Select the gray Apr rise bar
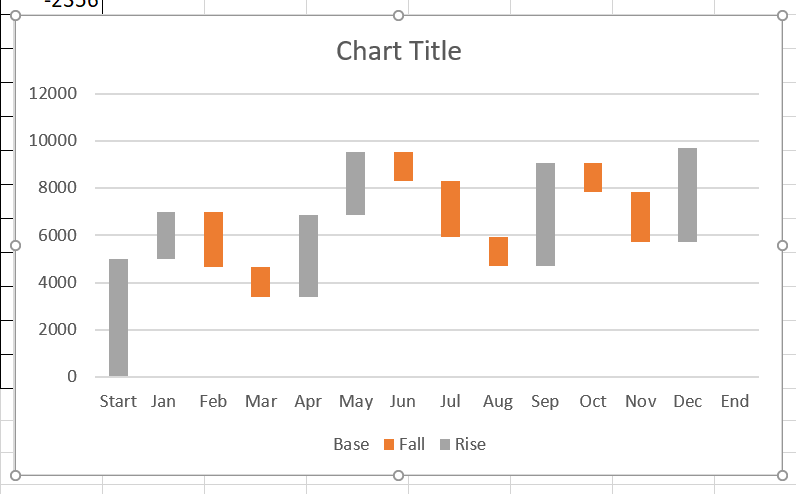796x494 pixels. [x=308, y=256]
